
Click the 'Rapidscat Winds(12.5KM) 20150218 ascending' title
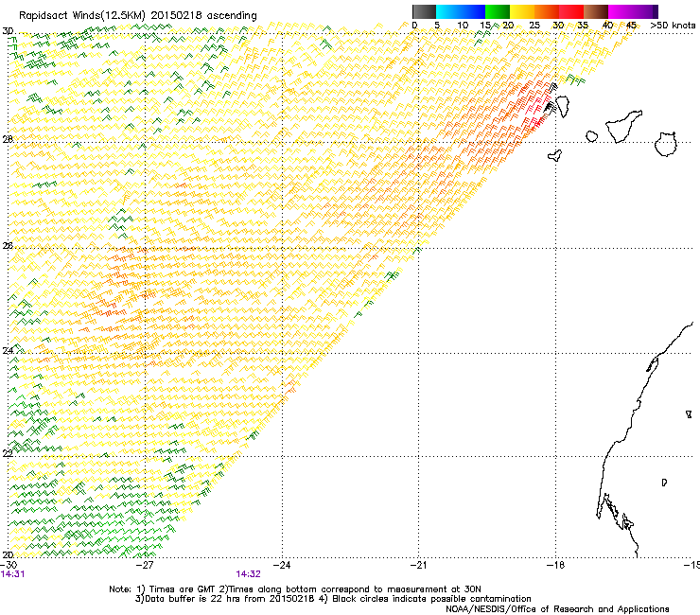[138, 16]
